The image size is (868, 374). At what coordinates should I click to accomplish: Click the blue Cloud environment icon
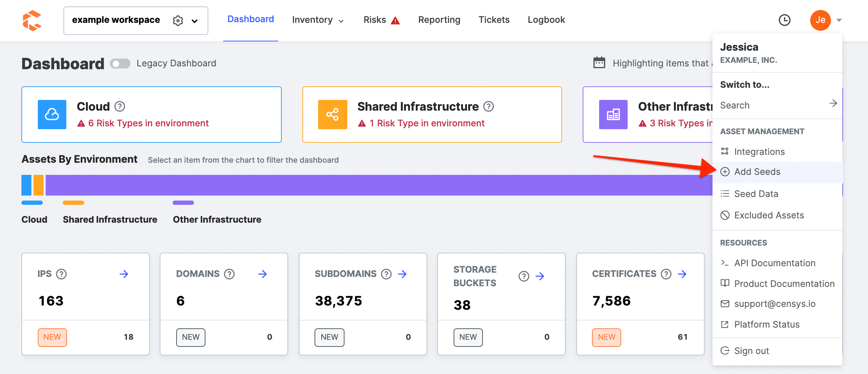pyautogui.click(x=52, y=114)
